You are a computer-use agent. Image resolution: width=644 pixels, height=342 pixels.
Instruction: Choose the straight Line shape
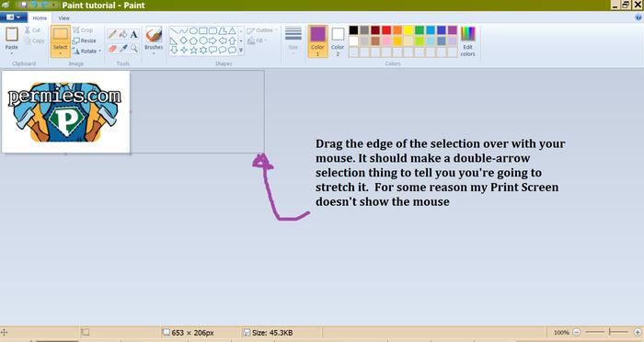pyautogui.click(x=174, y=30)
